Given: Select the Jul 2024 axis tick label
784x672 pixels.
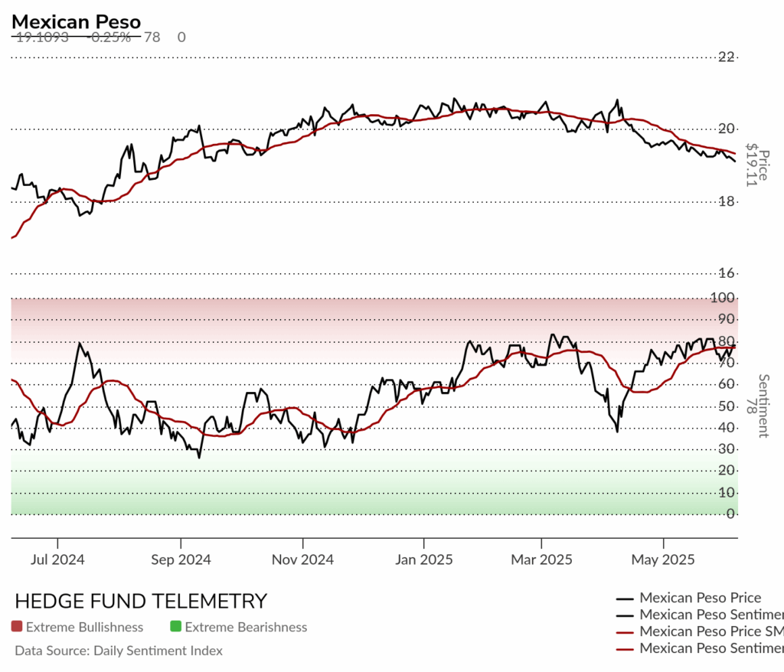Looking at the screenshot, I should (57, 559).
